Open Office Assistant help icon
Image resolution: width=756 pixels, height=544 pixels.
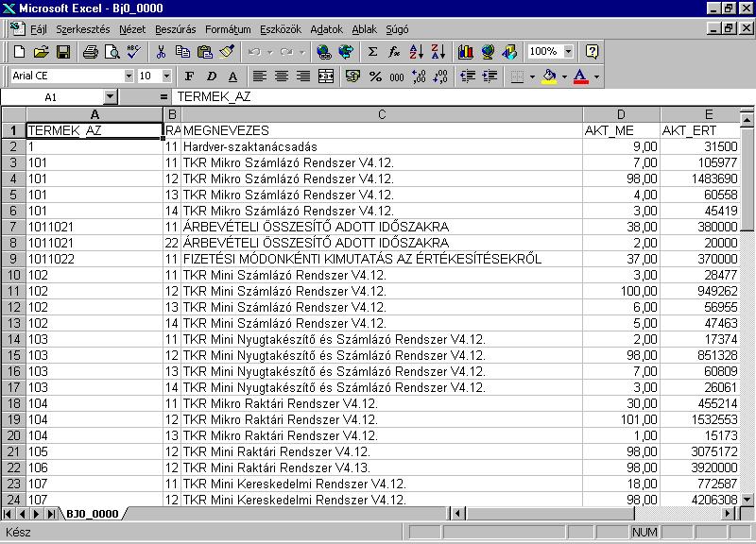(592, 52)
